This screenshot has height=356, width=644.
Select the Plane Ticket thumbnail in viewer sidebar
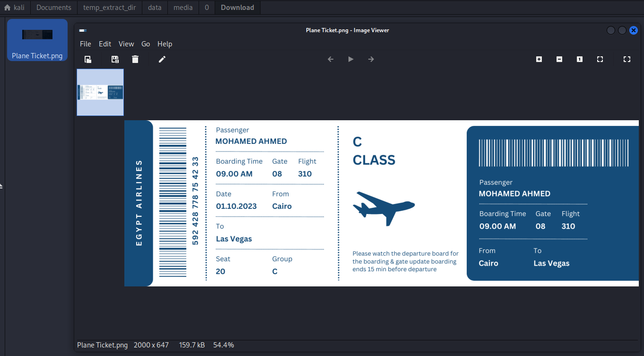click(100, 92)
